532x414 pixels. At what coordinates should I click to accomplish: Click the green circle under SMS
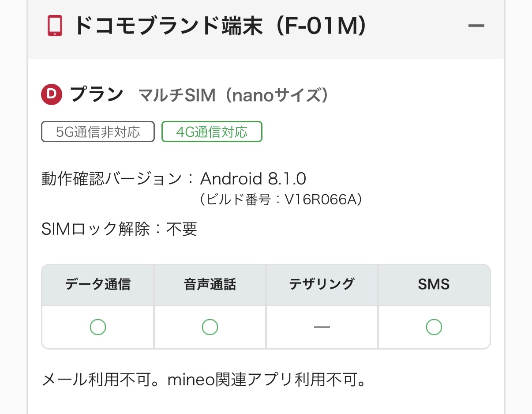click(x=434, y=327)
